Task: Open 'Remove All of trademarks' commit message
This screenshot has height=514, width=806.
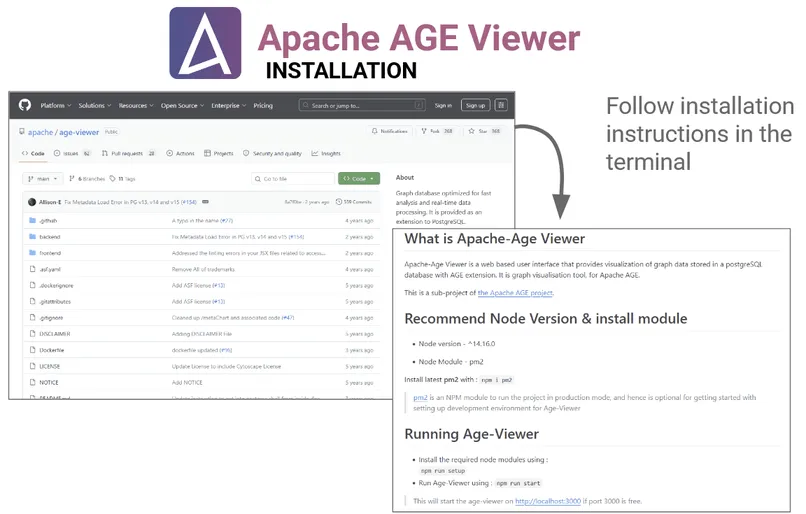Action: pyautogui.click(x=203, y=269)
